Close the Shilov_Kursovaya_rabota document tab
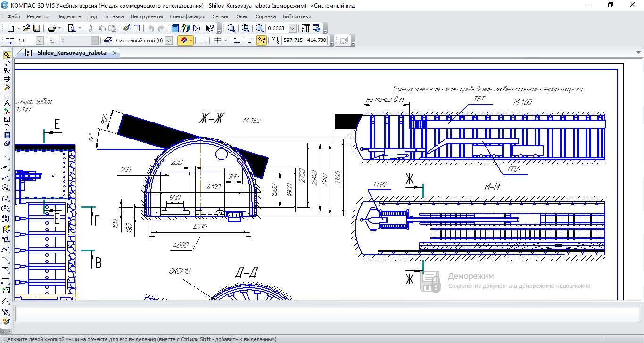 click(x=115, y=53)
